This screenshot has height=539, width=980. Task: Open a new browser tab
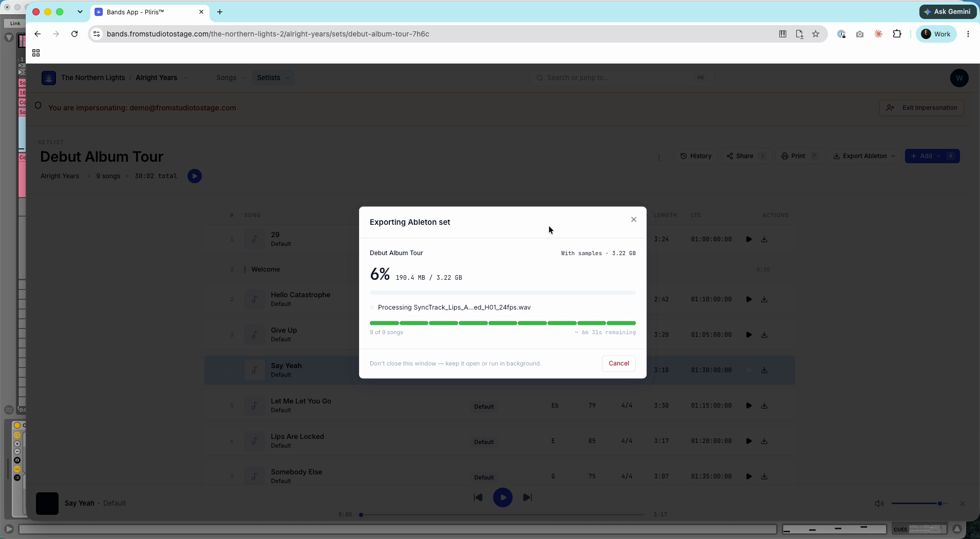point(220,12)
